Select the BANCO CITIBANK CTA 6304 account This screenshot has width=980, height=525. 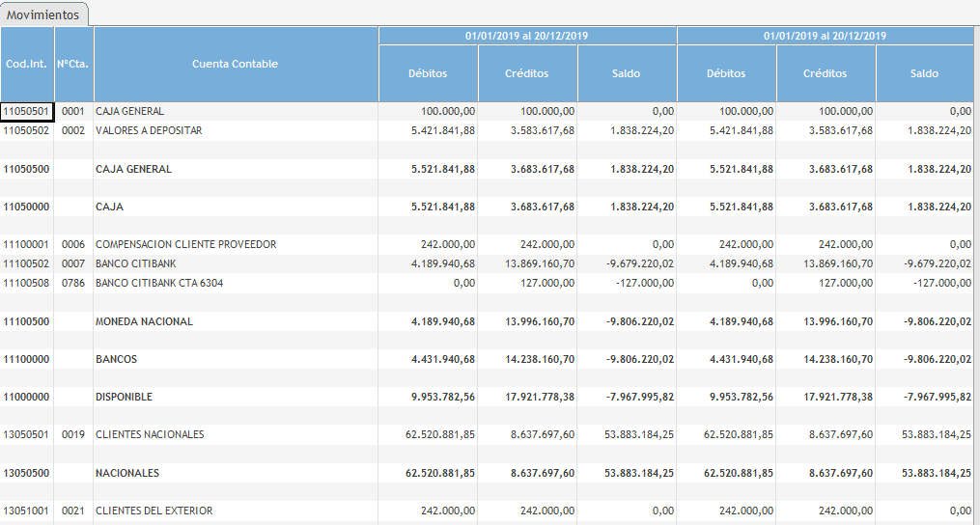click(x=159, y=283)
